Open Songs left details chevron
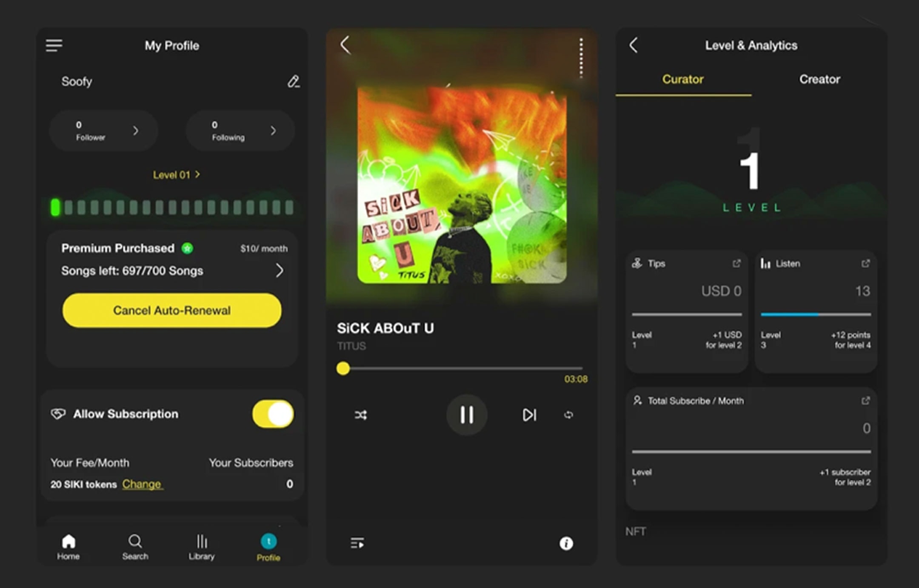The width and height of the screenshot is (919, 588). coord(279,270)
